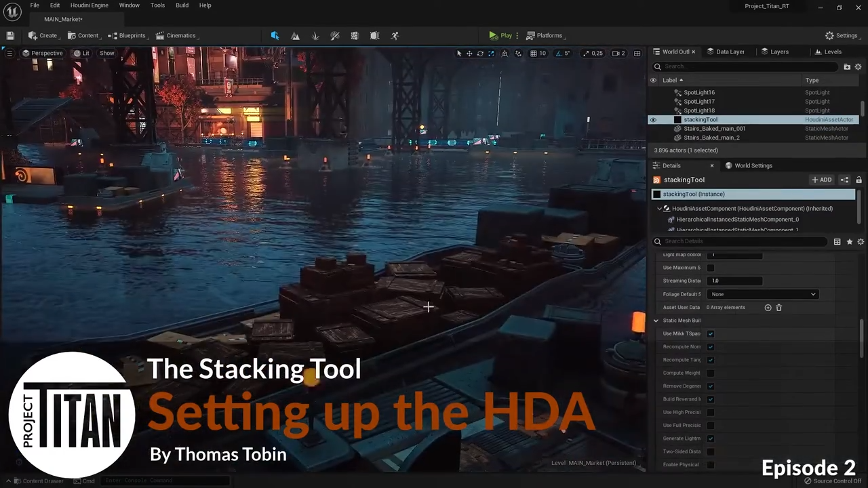Save the current level with the disk icon
Screen dimensions: 868x488
[10, 35]
